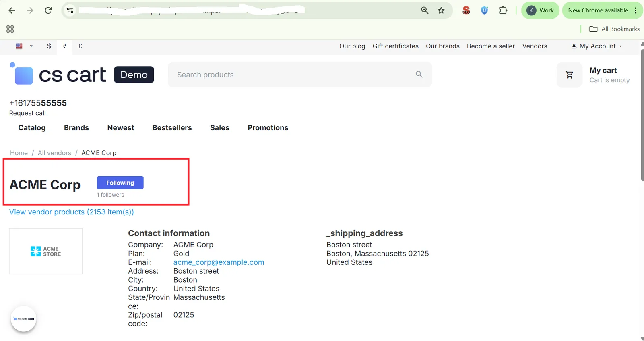Click the CS Cart Demo logo
Screen dimensions: 644x341
pyautogui.click(x=82, y=74)
